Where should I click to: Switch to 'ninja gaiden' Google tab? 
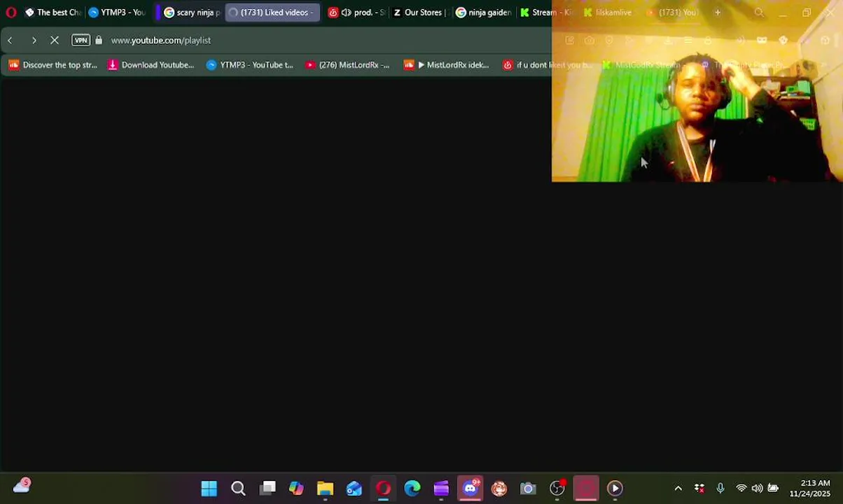[483, 13]
